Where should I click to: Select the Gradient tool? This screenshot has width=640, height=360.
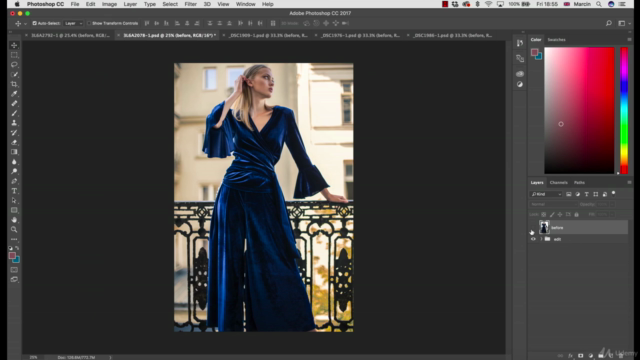(14, 152)
